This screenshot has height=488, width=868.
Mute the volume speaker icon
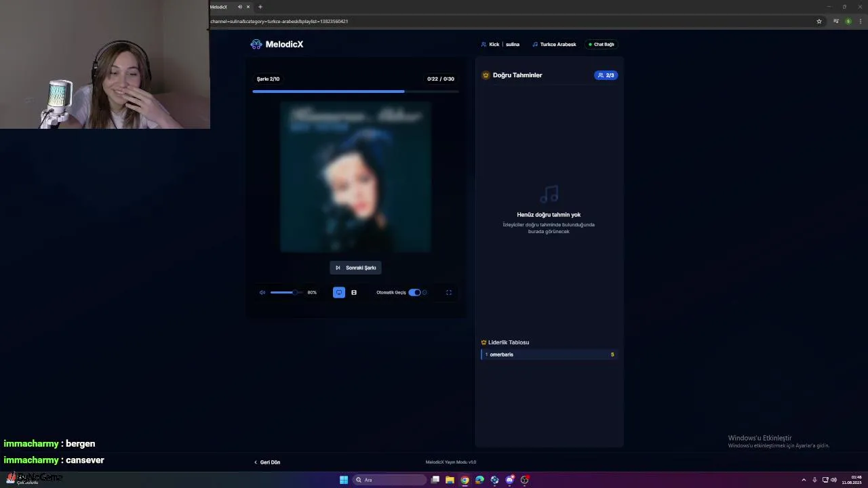coord(262,292)
